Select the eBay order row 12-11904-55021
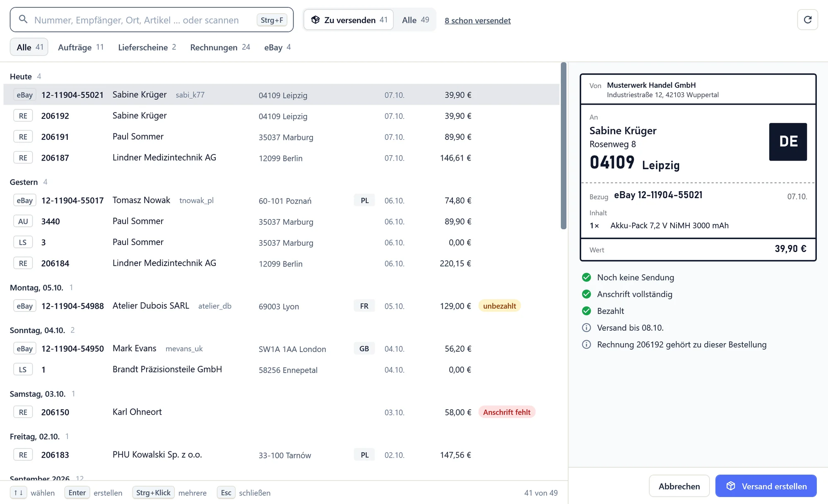Image resolution: width=828 pixels, height=504 pixels. (x=282, y=95)
